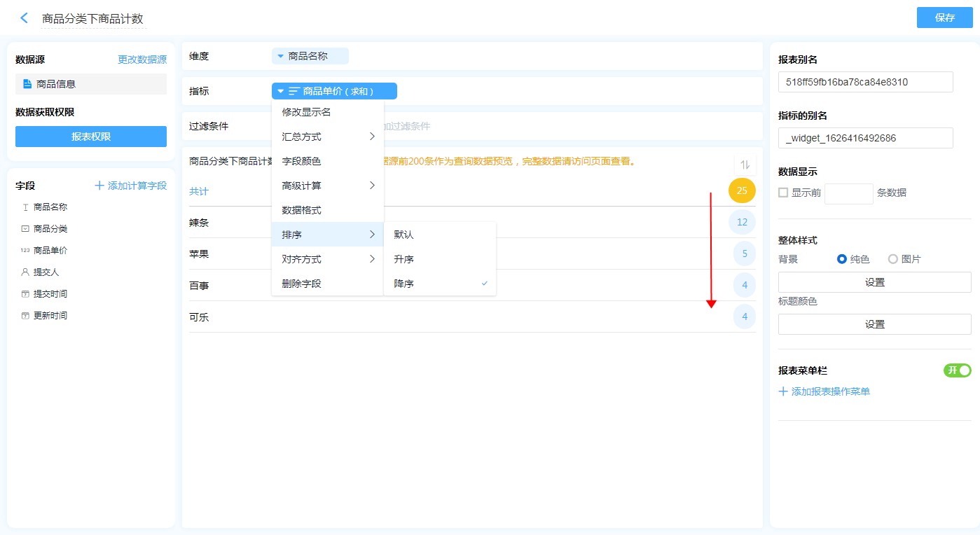Click the back arrow icon
This screenshot has height=535, width=980.
25,18
